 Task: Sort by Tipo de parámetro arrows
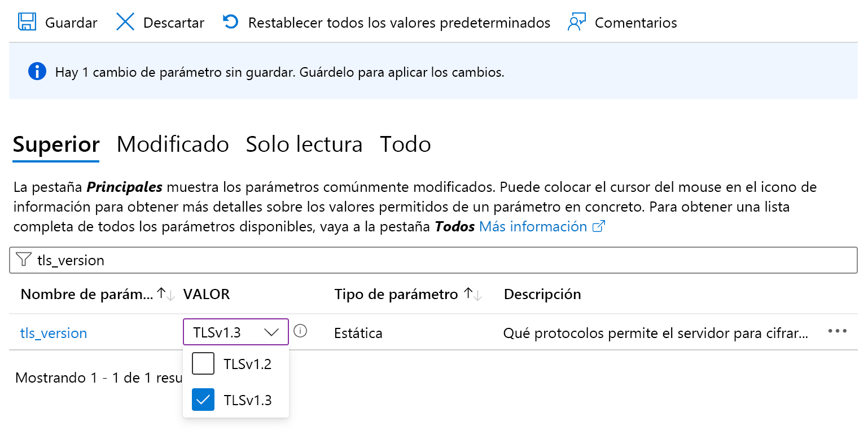point(472,294)
